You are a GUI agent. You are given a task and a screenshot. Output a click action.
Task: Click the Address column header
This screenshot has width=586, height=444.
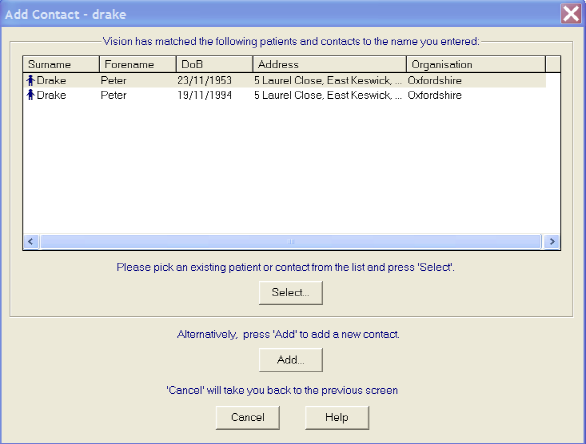pos(329,64)
